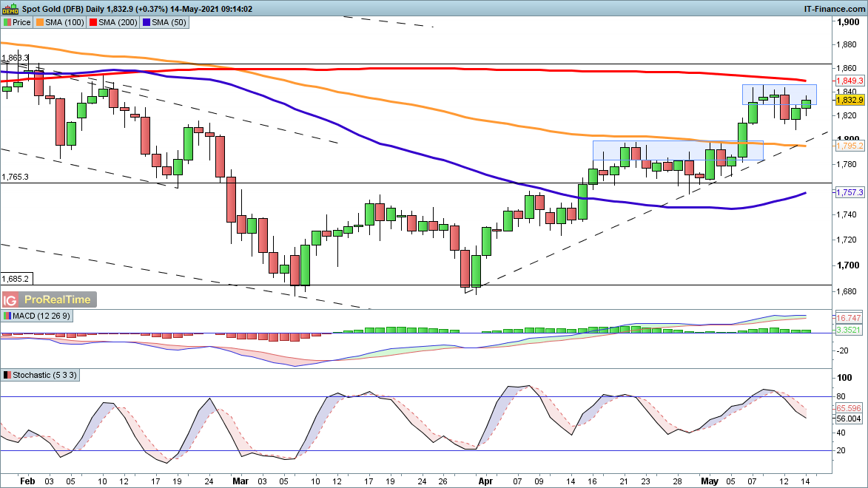Open the Stochastic (5 3 3) panel label
The height and width of the screenshot is (488, 868).
[44, 375]
